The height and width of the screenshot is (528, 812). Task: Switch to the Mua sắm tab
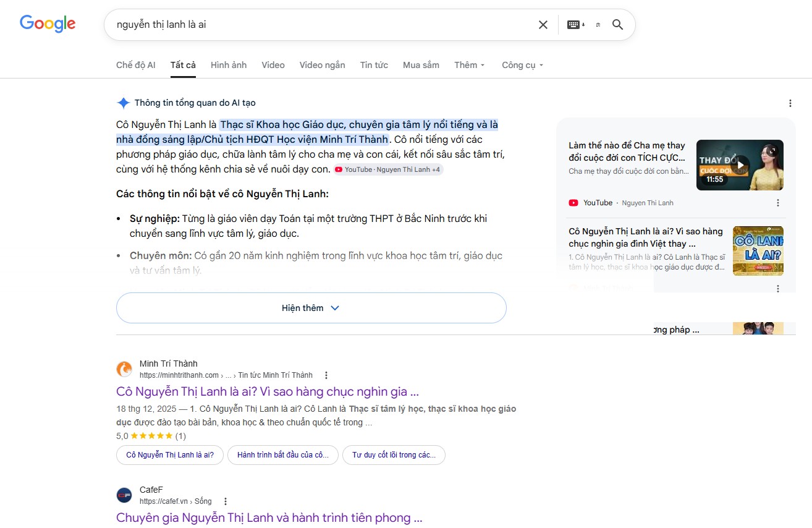[421, 65]
